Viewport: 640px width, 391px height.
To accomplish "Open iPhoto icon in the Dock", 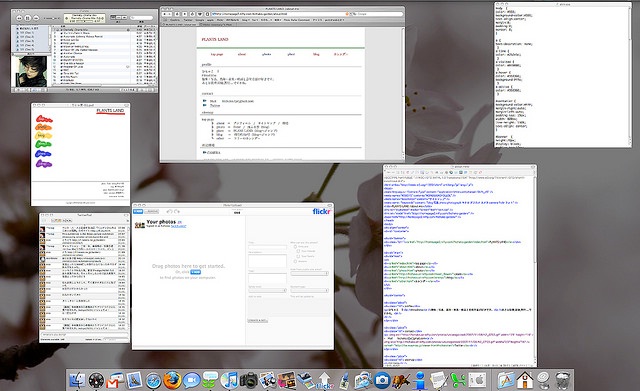I will pos(267,380).
